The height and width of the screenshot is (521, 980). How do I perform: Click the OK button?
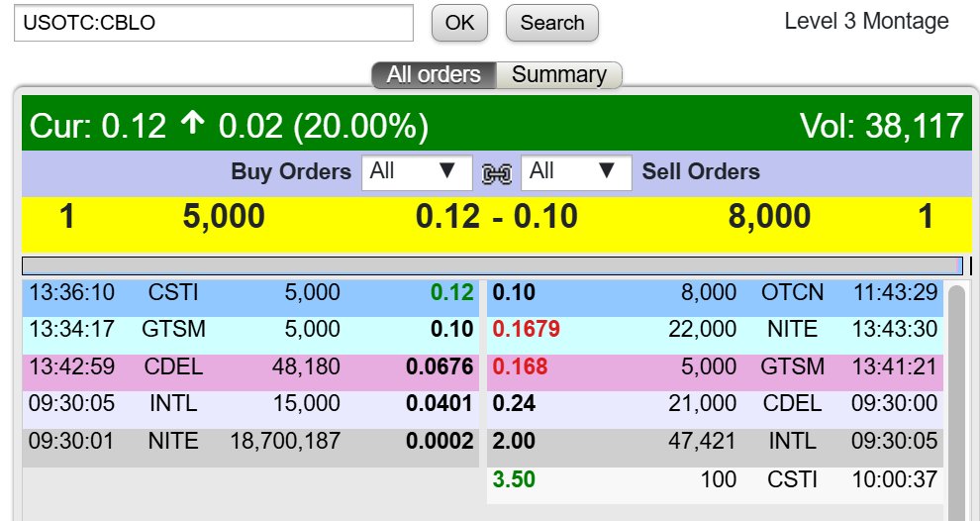click(x=459, y=23)
